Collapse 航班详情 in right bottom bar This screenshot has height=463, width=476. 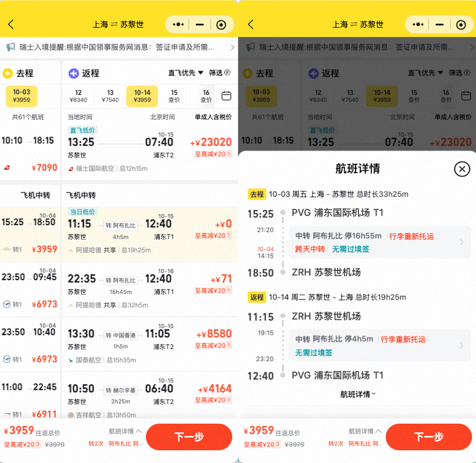[x=365, y=431]
